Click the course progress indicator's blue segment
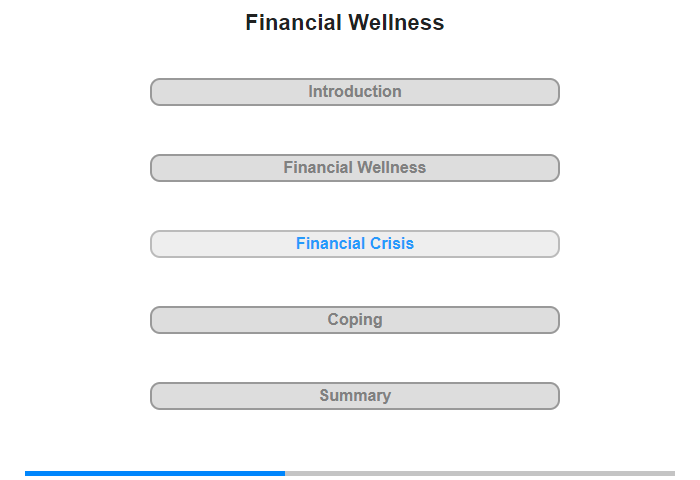 (155, 473)
